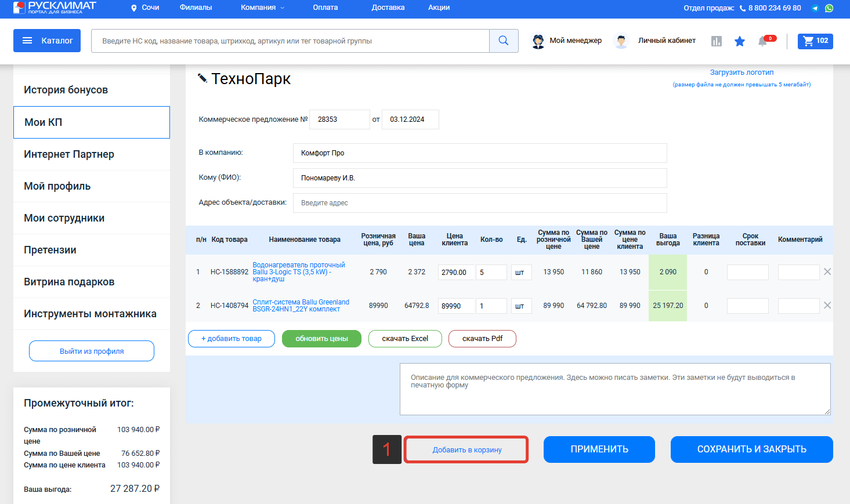Image resolution: width=850 pixels, height=504 pixels.
Task: Click the main product search field
Action: 290,41
